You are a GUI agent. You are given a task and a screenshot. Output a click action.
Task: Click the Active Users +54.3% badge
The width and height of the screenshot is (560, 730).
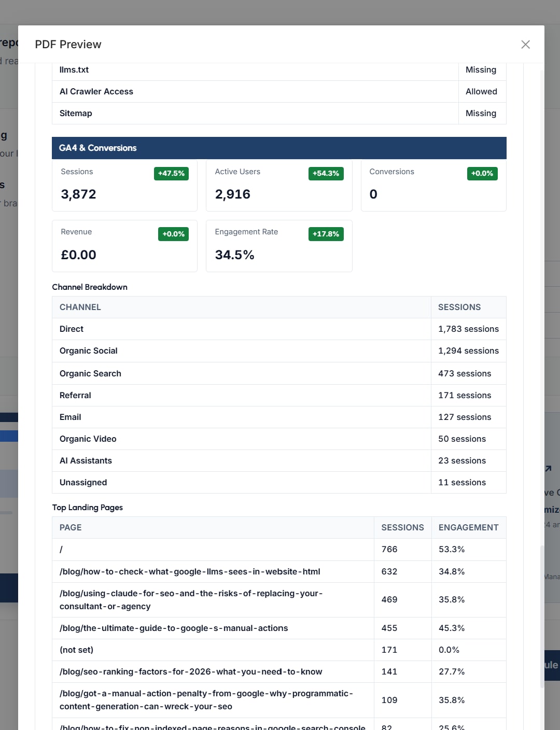[x=326, y=173]
